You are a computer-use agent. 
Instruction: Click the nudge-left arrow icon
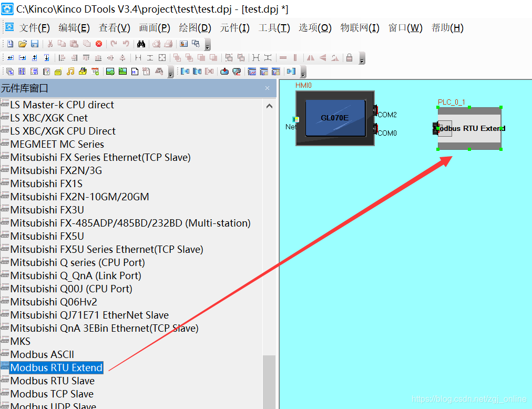coord(11,58)
